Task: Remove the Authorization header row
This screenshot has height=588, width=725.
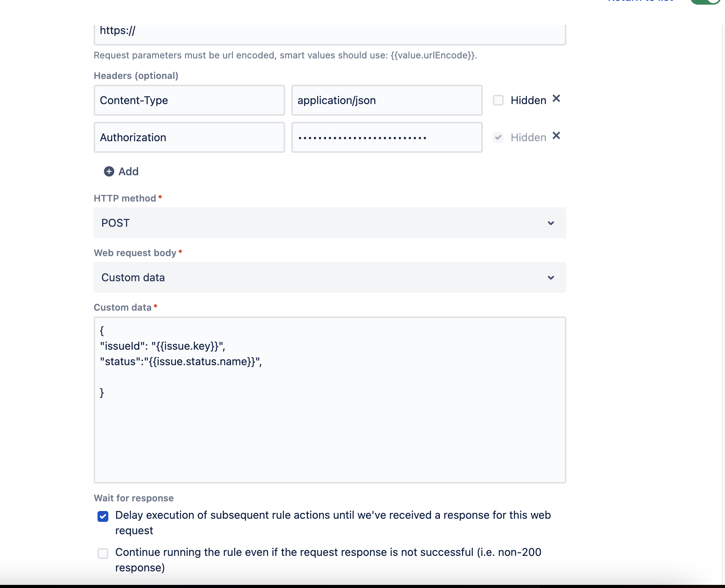Action: pos(556,136)
